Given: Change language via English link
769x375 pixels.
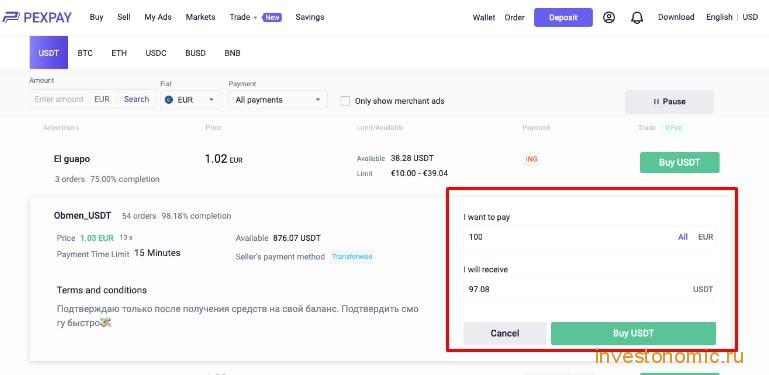Looking at the screenshot, I should pos(719,17).
